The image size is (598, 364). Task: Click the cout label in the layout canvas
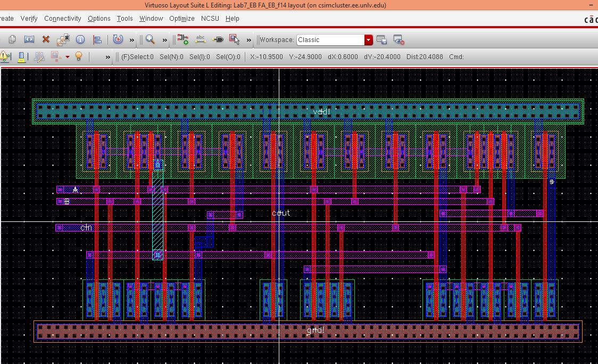click(281, 213)
